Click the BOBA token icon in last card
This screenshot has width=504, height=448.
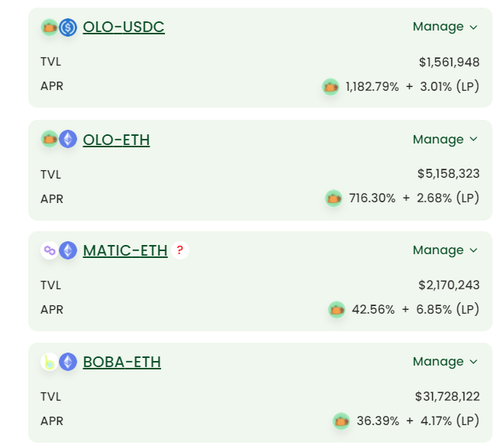click(50, 362)
